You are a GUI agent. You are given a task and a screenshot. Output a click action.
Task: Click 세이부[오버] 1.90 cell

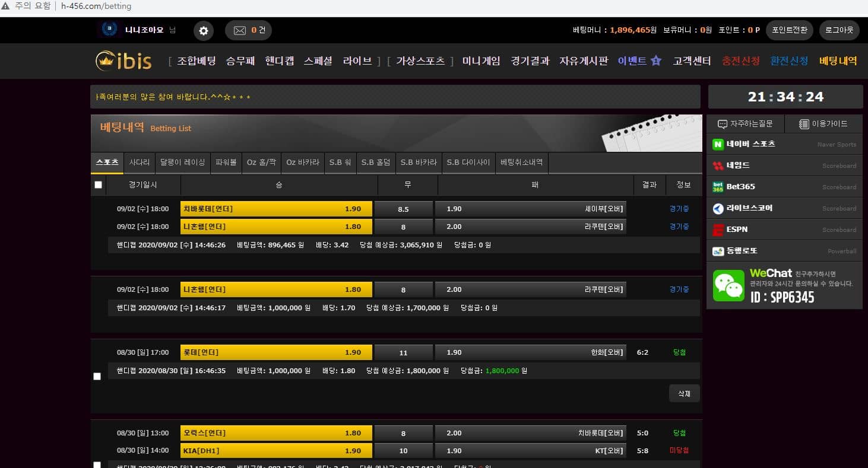click(x=530, y=209)
